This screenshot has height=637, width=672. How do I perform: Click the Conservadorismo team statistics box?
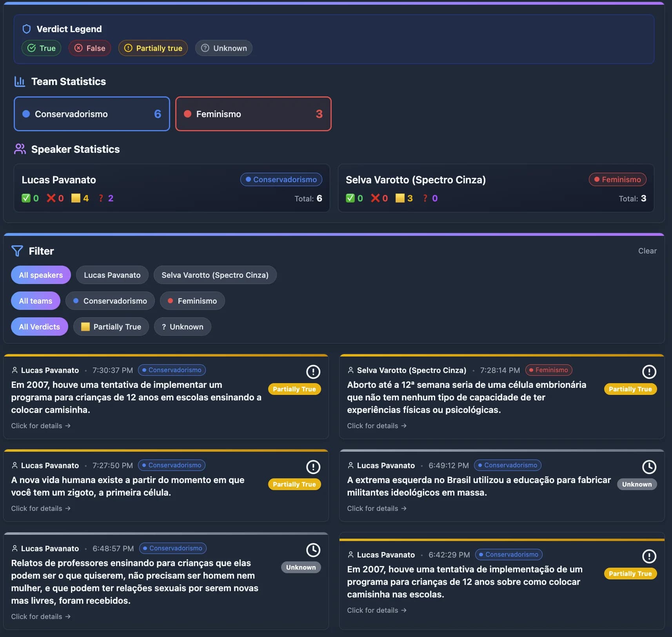coord(92,114)
